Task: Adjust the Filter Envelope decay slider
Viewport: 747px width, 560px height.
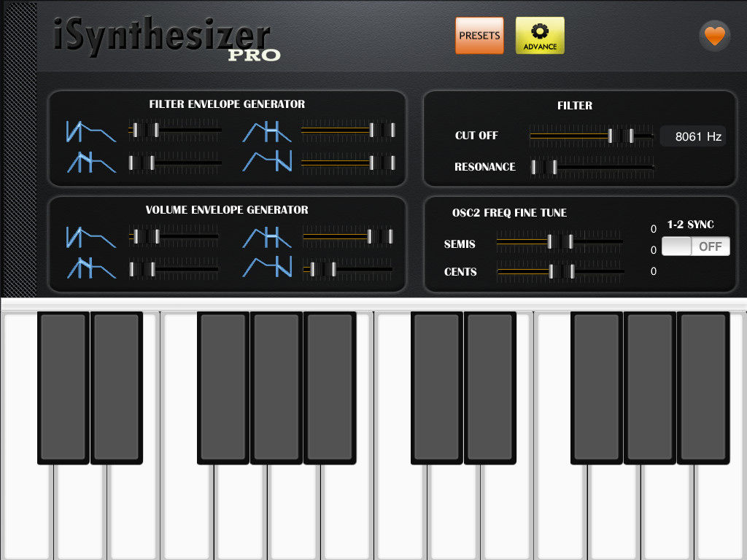Action: click(175, 163)
